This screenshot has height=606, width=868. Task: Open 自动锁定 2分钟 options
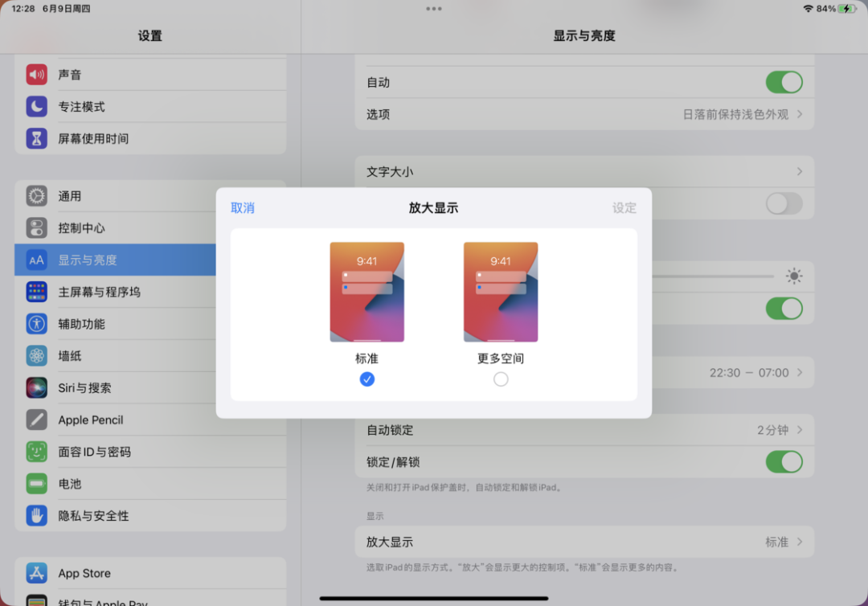(x=584, y=430)
